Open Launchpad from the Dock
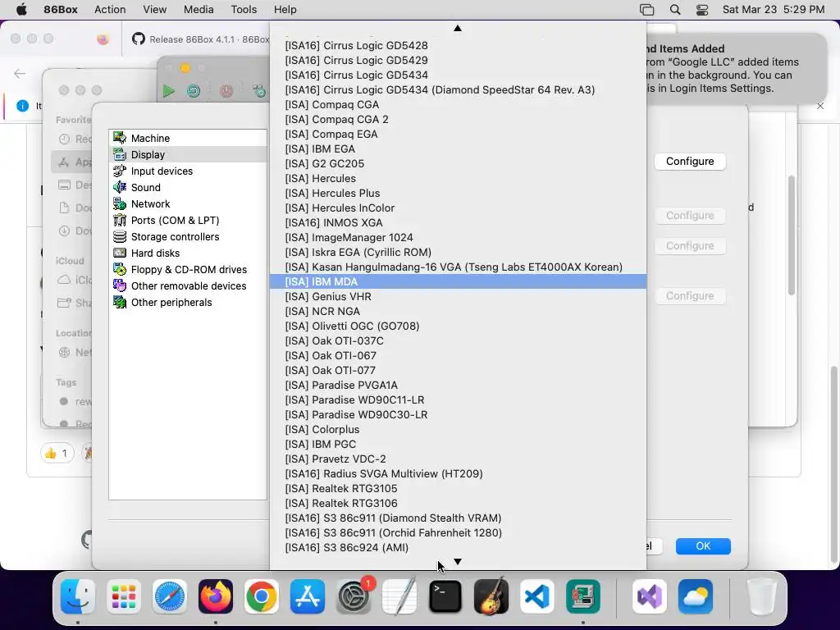This screenshot has height=630, width=840. pyautogui.click(x=124, y=596)
